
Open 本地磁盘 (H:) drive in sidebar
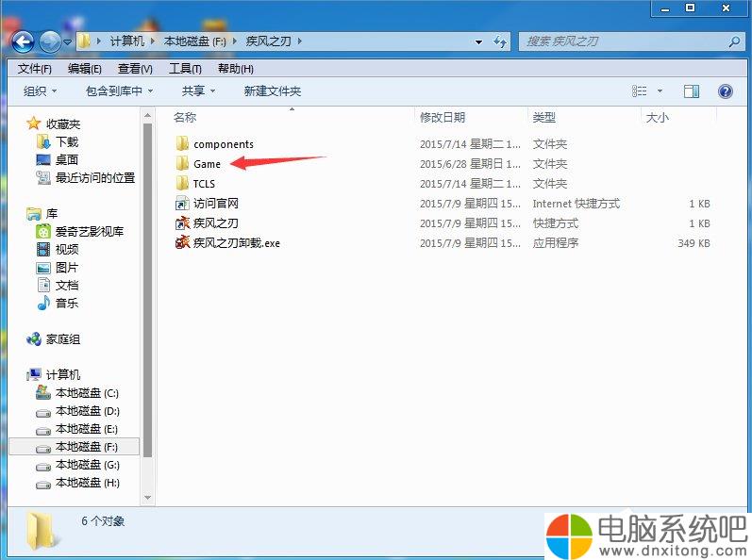click(x=88, y=483)
